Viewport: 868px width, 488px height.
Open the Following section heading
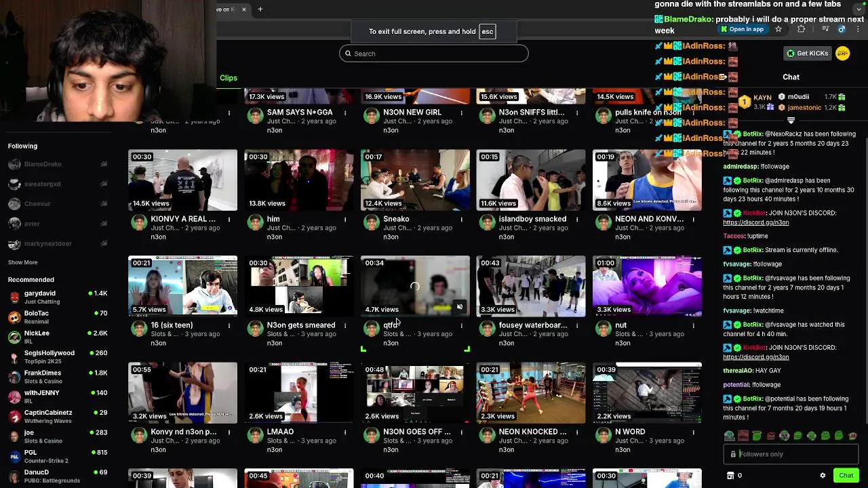pos(22,146)
